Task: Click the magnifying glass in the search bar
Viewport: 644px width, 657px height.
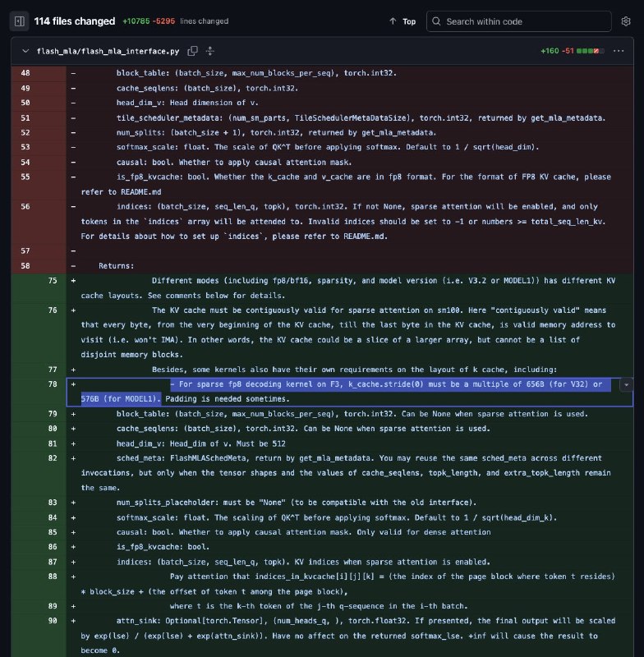Action: click(x=438, y=21)
